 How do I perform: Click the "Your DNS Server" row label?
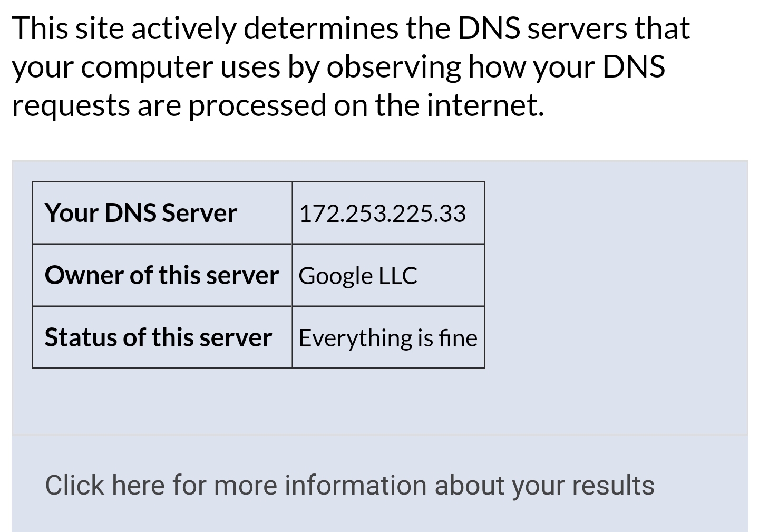tap(141, 213)
